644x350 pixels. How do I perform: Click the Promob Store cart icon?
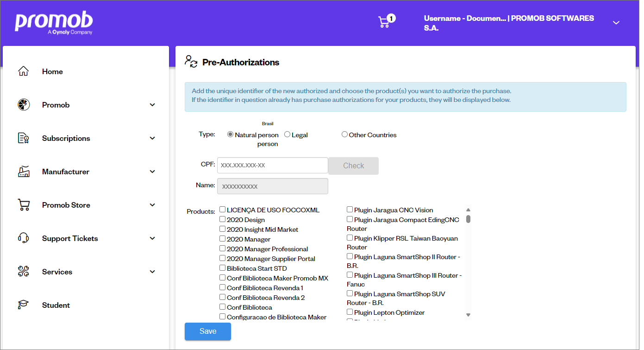click(x=23, y=205)
